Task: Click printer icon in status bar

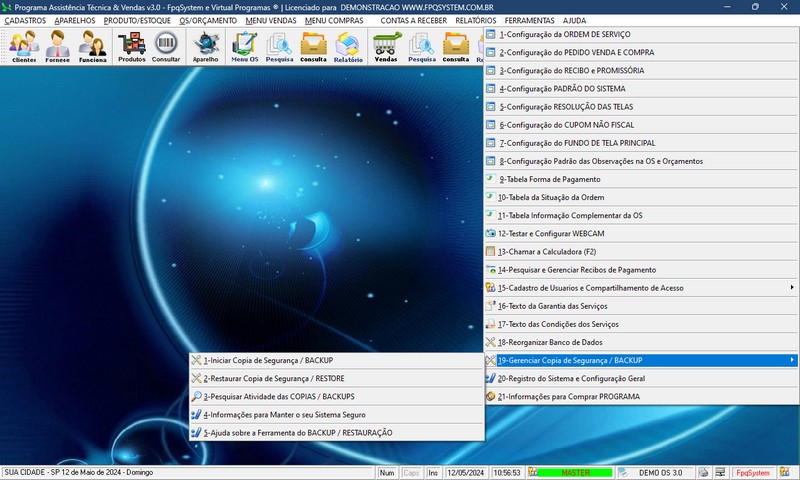Action: (x=704, y=472)
